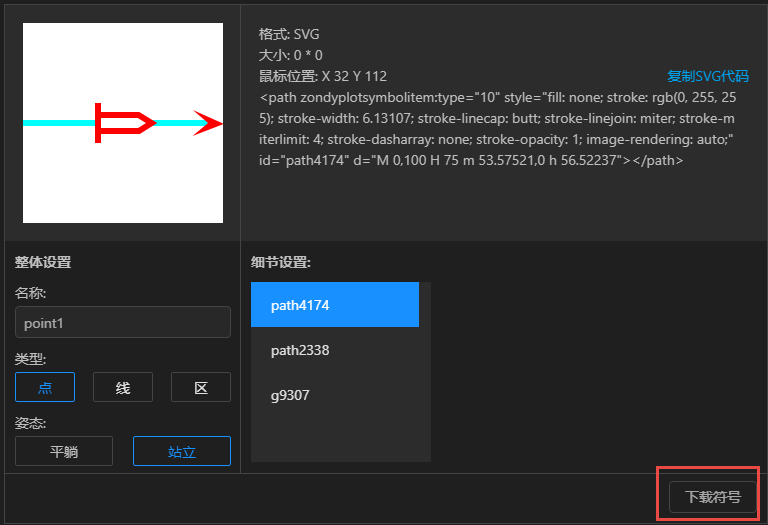Viewport: 768px width, 525px height.
Task: Click the 名称 input field containing point1
Action: [x=123, y=322]
